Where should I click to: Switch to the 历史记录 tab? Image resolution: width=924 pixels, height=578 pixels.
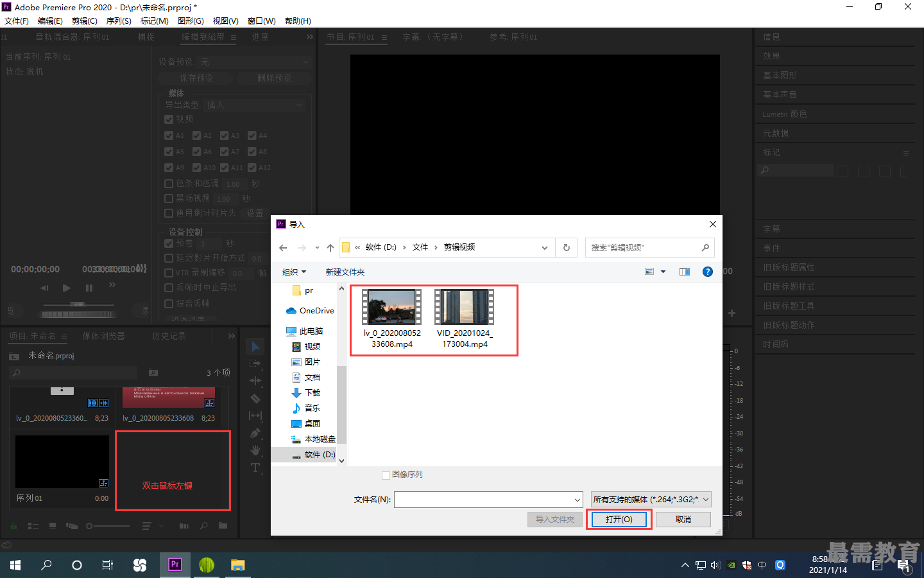pos(169,336)
